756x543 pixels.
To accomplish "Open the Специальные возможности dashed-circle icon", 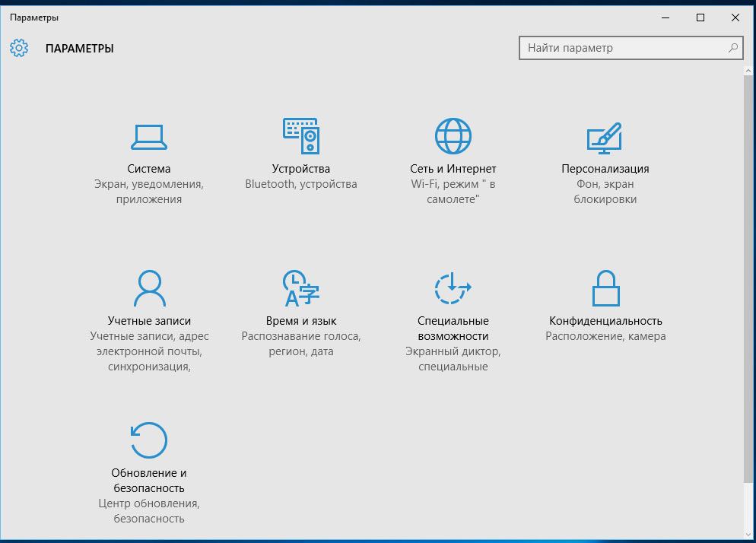I will [453, 288].
